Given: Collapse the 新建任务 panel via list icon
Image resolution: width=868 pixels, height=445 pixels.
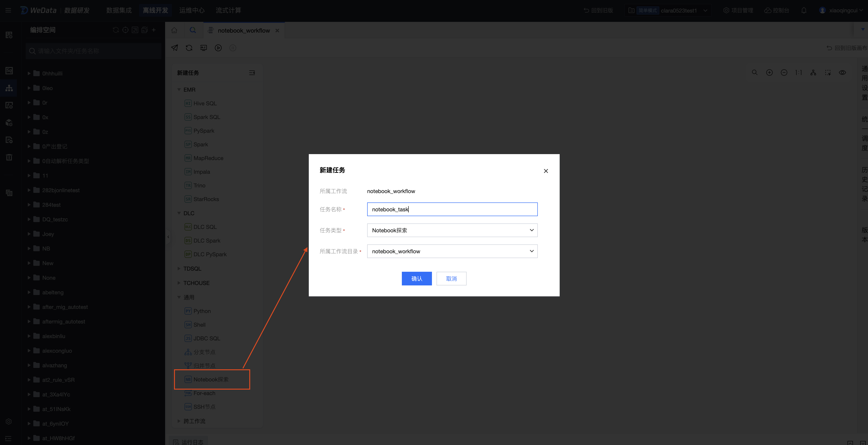Looking at the screenshot, I should click(x=252, y=73).
